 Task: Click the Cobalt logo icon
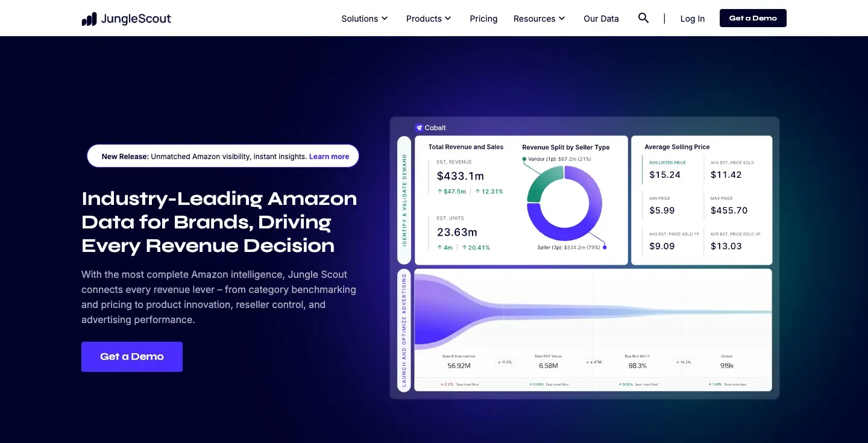419,128
